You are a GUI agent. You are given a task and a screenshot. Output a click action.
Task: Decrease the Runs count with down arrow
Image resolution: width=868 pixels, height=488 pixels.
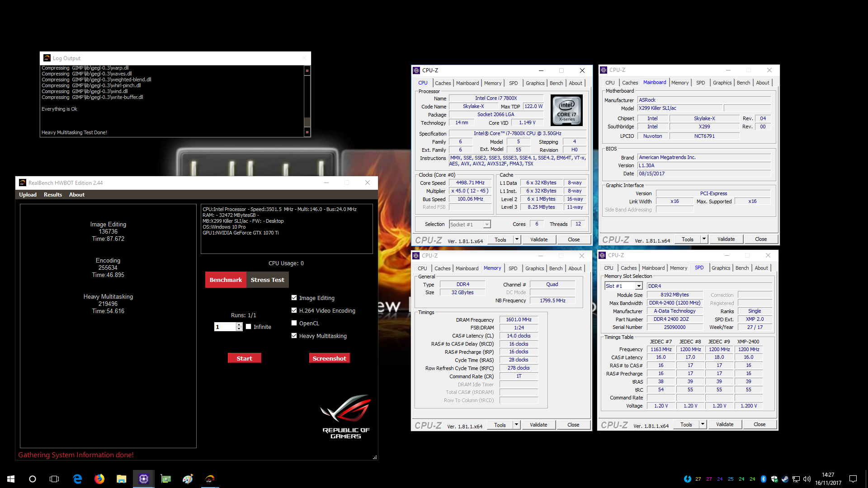pos(239,329)
